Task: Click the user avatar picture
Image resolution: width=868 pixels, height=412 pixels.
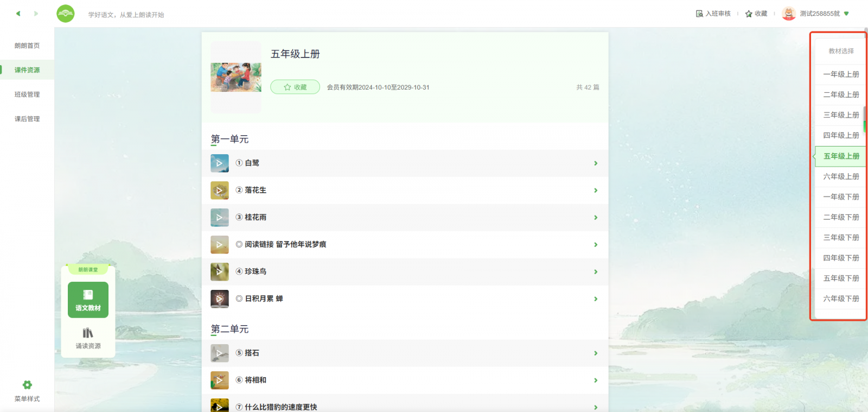Action: [x=789, y=14]
